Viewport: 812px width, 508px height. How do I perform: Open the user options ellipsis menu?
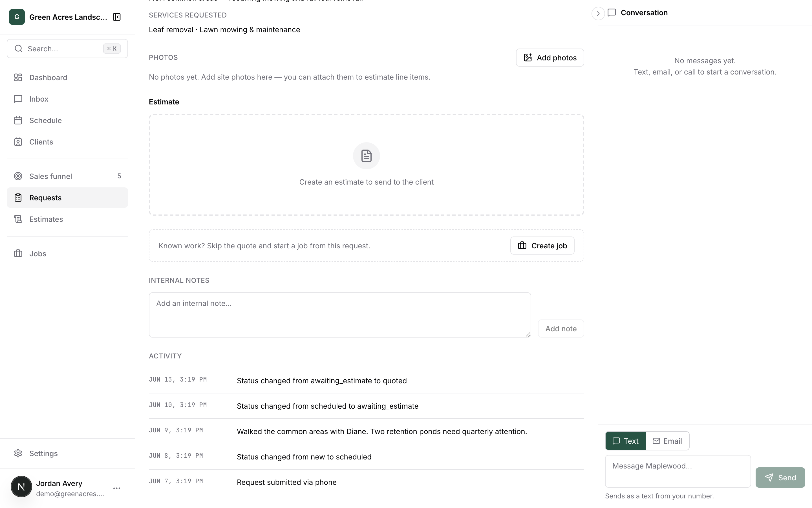[117, 488]
